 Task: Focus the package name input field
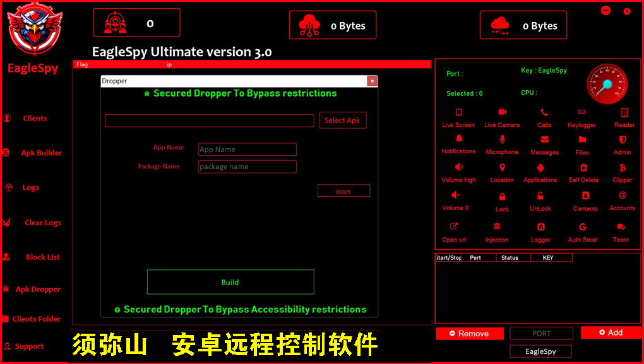[x=247, y=167]
